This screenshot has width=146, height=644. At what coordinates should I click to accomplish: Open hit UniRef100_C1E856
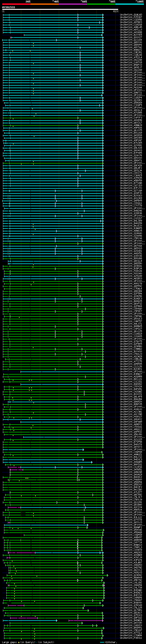pos(131,20)
